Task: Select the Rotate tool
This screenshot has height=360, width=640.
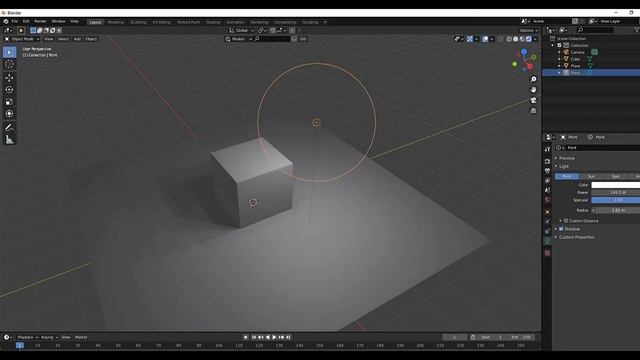Action: click(x=9, y=89)
